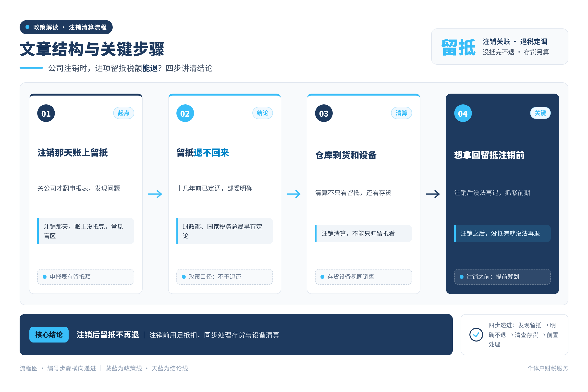
Task: Select the 关键 tag badge
Action: (x=540, y=113)
